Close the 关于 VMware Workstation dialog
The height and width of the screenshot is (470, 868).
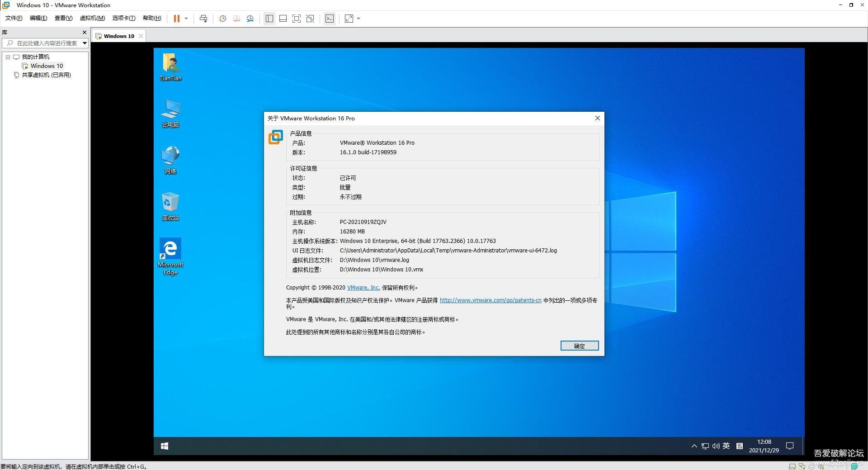[x=597, y=118]
